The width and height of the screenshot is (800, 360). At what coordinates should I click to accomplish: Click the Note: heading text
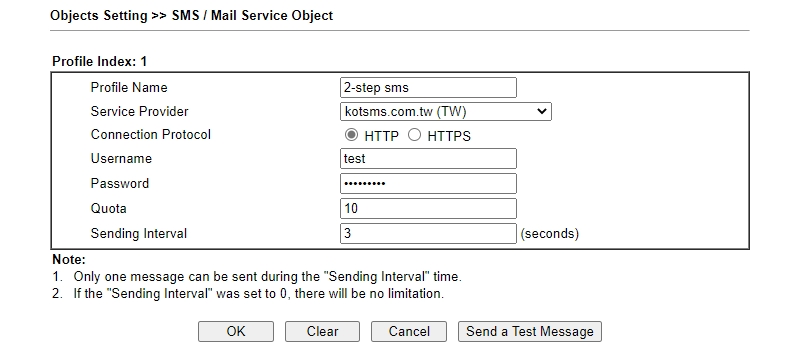pos(69,260)
